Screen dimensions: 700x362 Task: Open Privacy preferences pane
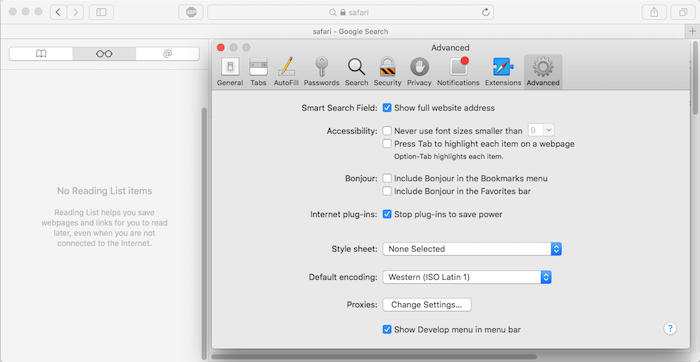pos(419,72)
